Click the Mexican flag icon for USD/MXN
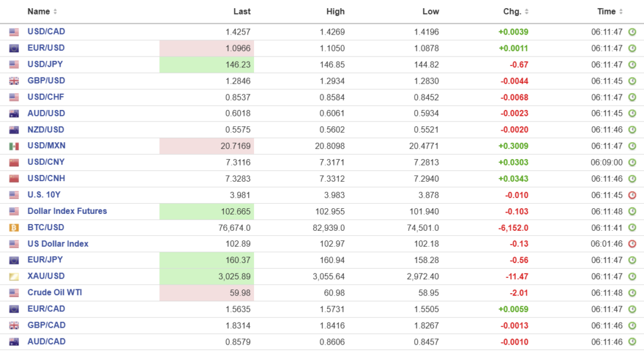This screenshot has height=351, width=644. (14, 146)
